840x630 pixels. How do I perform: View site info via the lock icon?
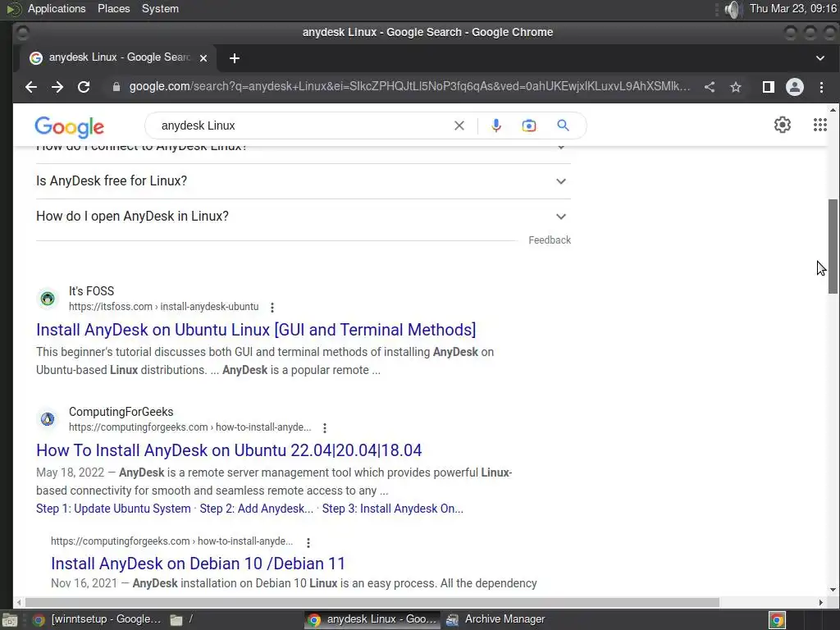point(116,87)
